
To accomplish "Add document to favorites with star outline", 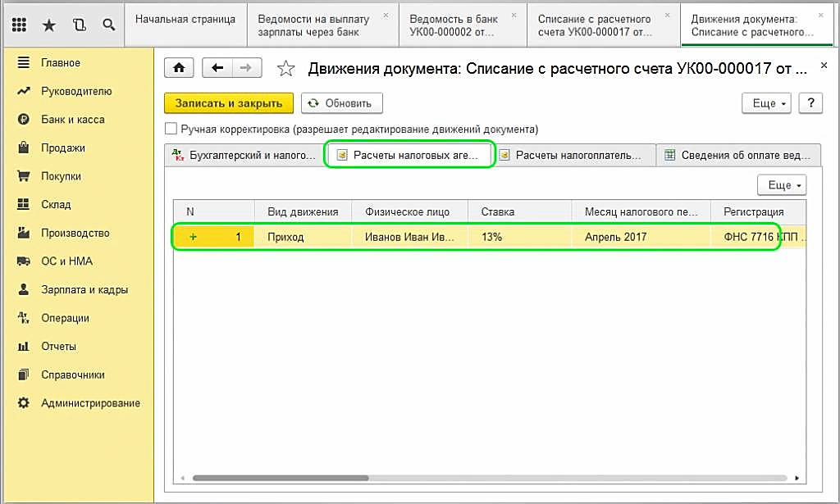I will coord(285,69).
